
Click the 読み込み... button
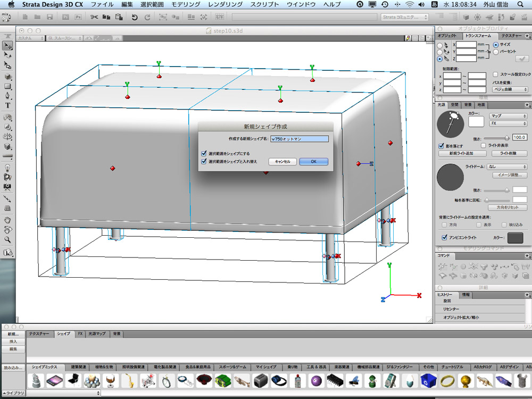13,368
